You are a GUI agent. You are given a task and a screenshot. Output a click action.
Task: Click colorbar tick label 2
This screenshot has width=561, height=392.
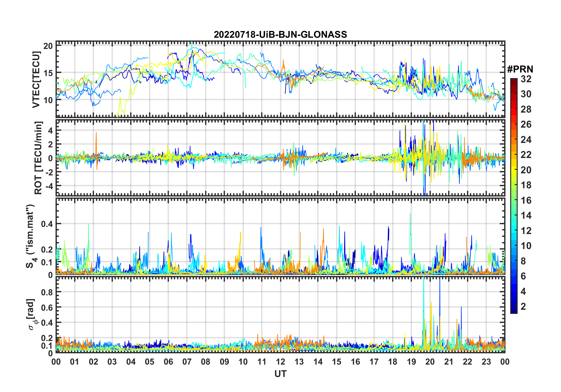click(523, 307)
